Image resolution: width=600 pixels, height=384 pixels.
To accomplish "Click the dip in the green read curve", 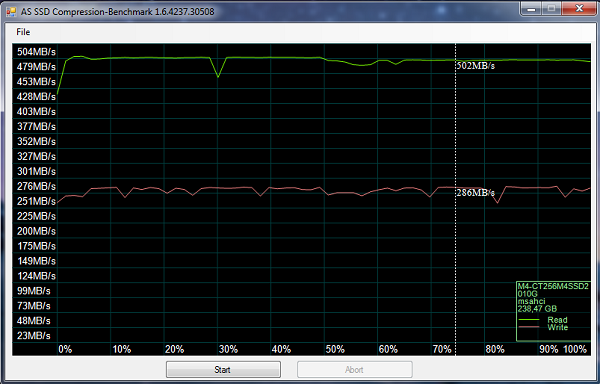I will pos(218,76).
